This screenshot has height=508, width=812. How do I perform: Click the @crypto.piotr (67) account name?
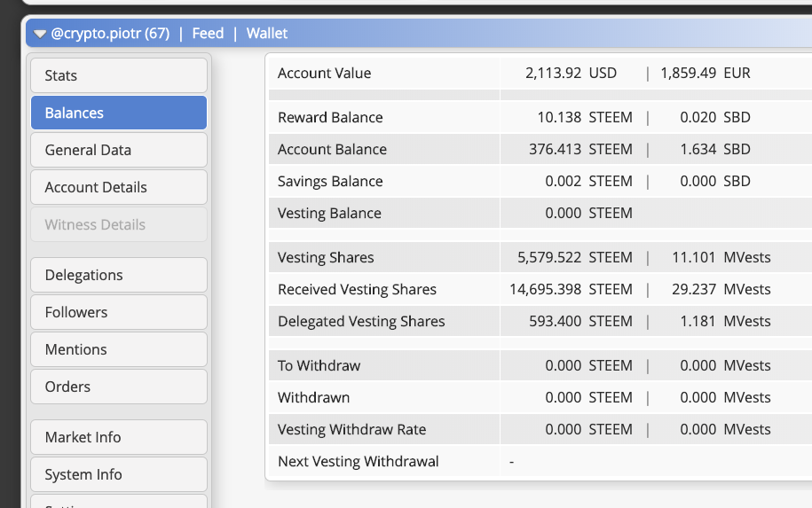110,34
